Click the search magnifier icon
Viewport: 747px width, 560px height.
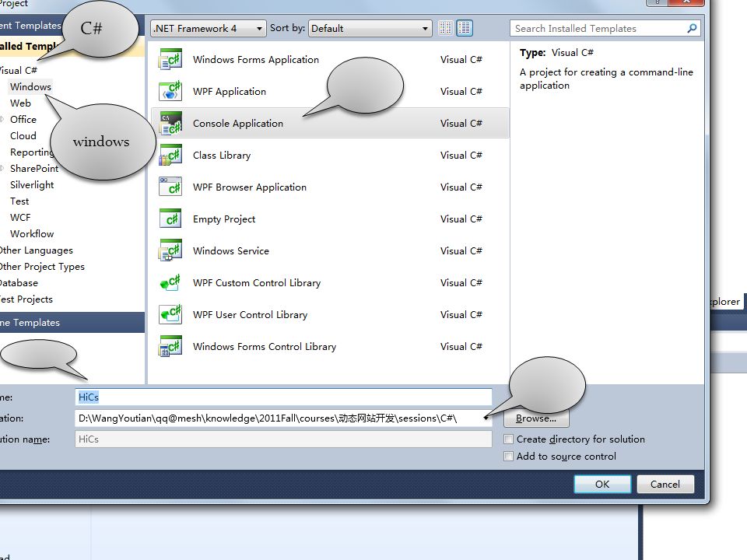(692, 28)
